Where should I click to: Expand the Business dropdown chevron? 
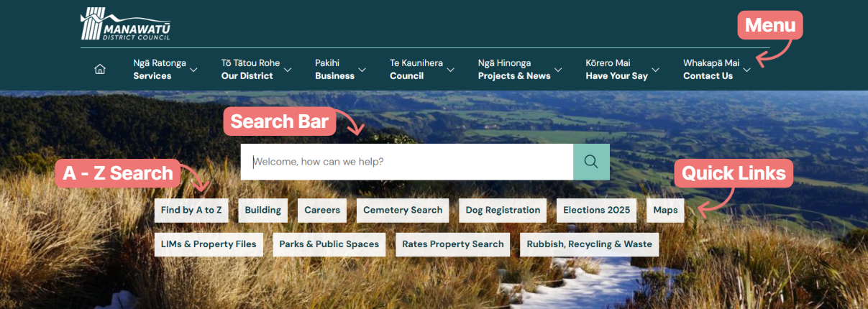click(x=362, y=70)
